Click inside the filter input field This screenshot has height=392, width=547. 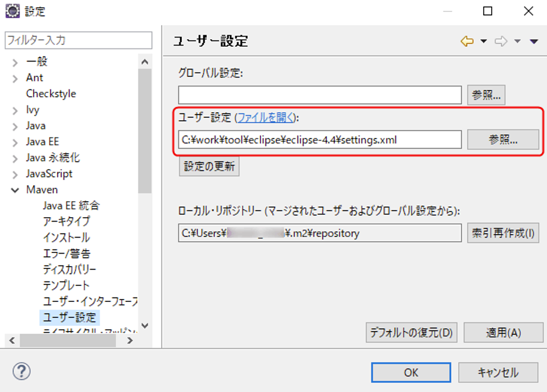[x=78, y=40]
